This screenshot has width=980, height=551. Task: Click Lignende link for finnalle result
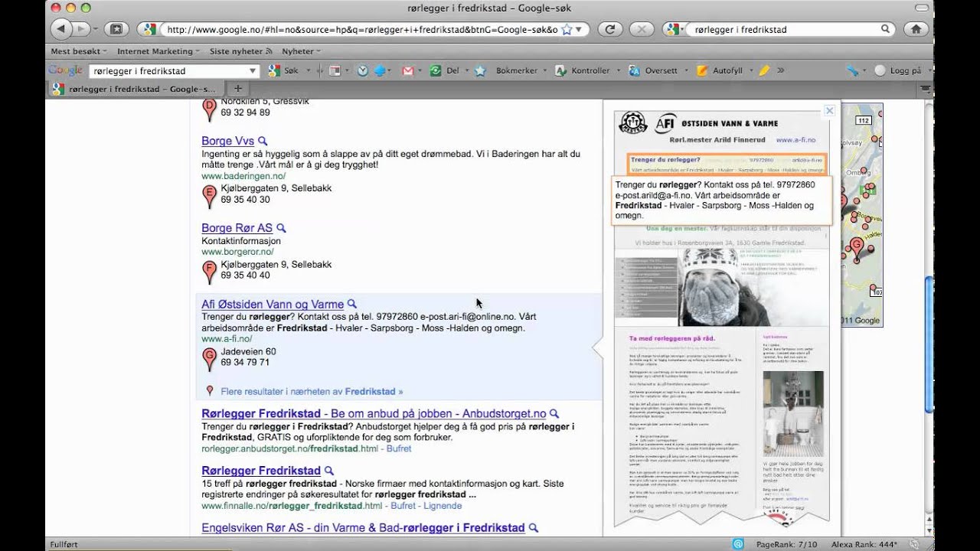tap(443, 506)
